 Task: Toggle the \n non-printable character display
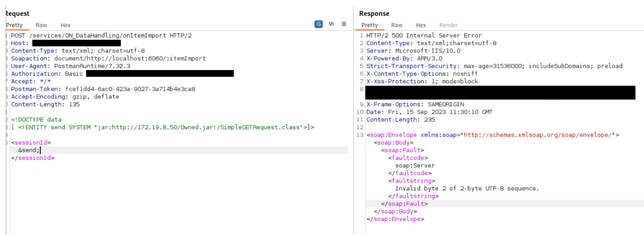pos(331,24)
